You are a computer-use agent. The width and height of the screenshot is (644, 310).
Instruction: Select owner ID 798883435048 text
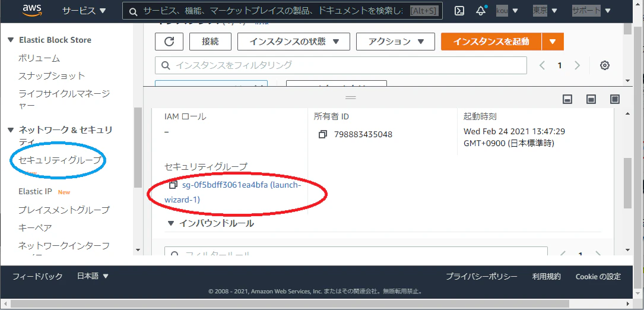click(x=363, y=134)
